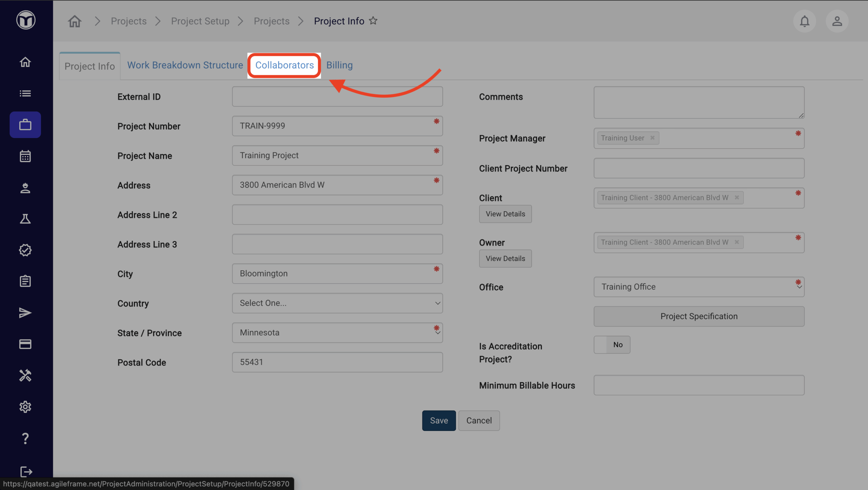Click the External ID input field
Screen dimensions: 868x490
tap(337, 97)
